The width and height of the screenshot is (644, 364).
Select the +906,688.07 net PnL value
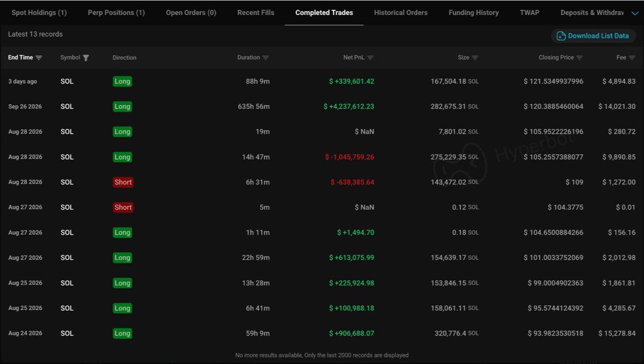352,333
